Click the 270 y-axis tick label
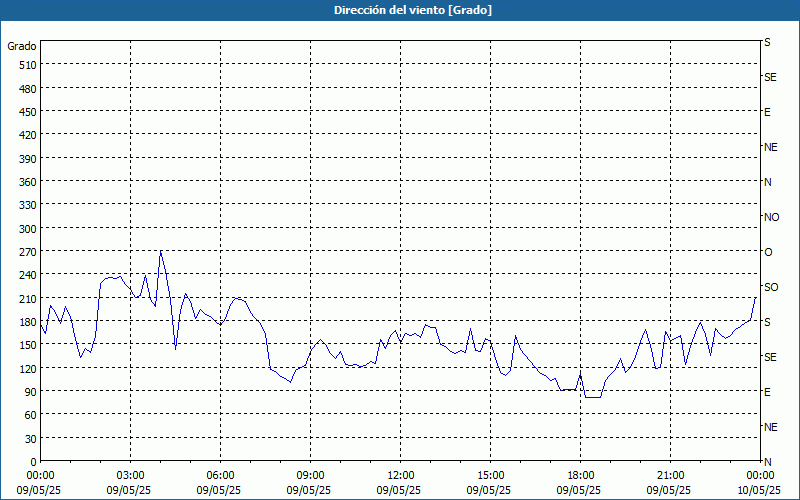 click(26, 252)
